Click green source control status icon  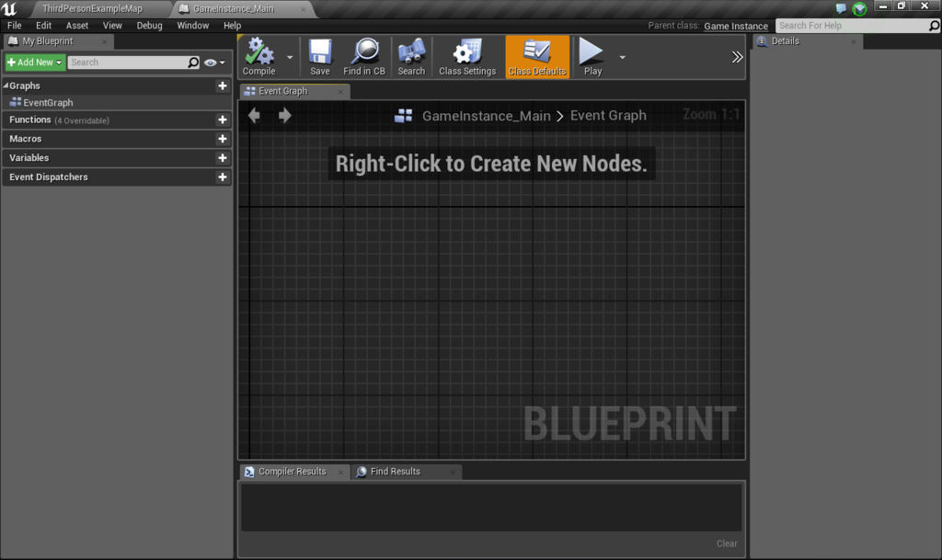860,9
